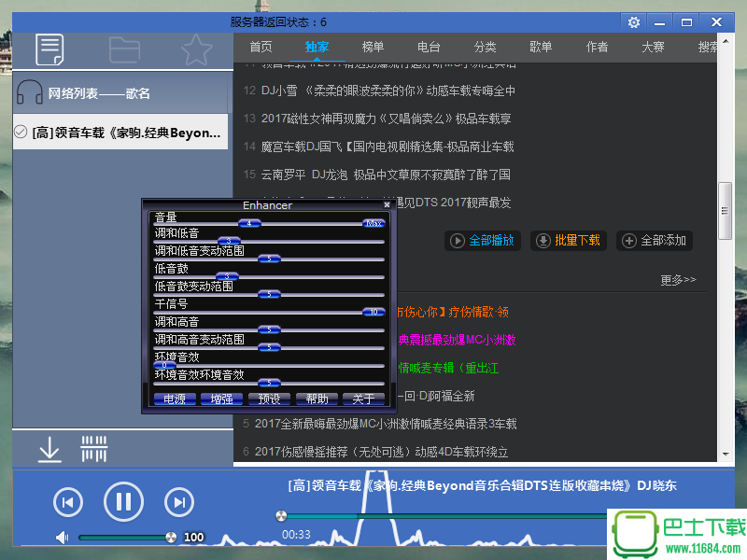Click the orange 疗伤情歌 song link
Screen dimensions: 747x560
[453, 312]
